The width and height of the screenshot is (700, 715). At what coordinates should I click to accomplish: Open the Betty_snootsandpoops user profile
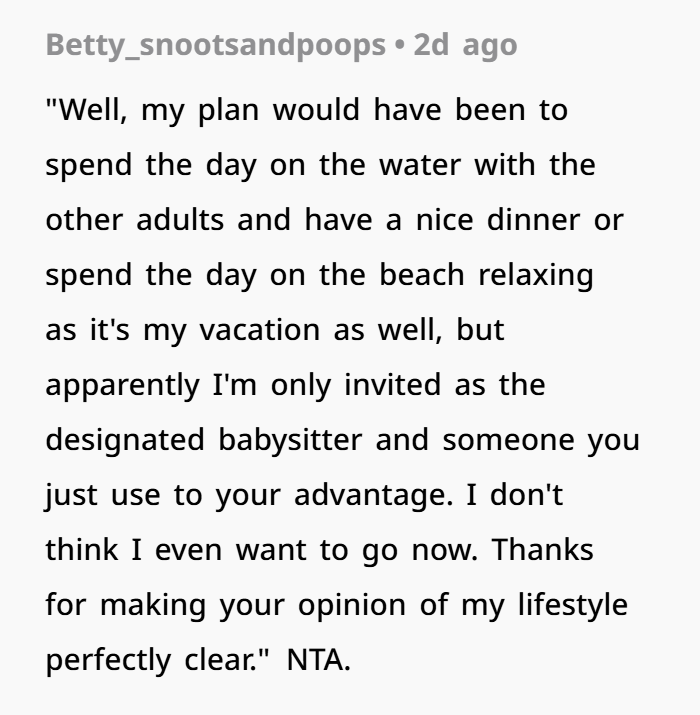coord(214,46)
